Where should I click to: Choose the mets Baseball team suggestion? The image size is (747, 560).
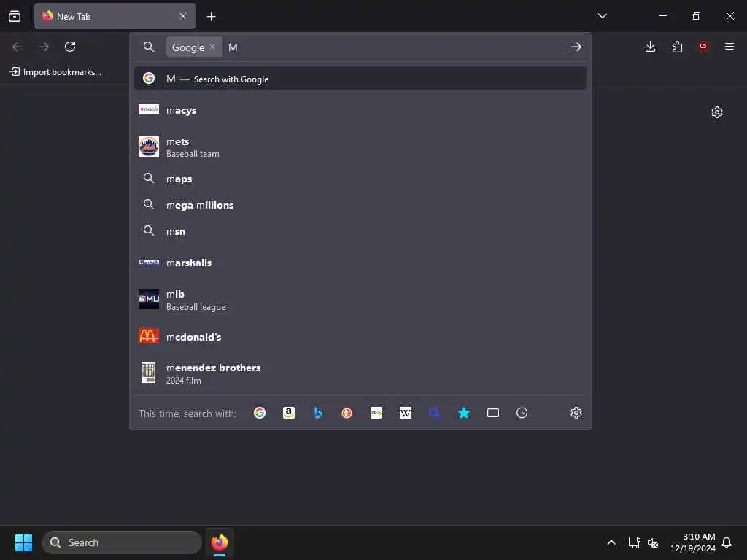click(x=360, y=147)
